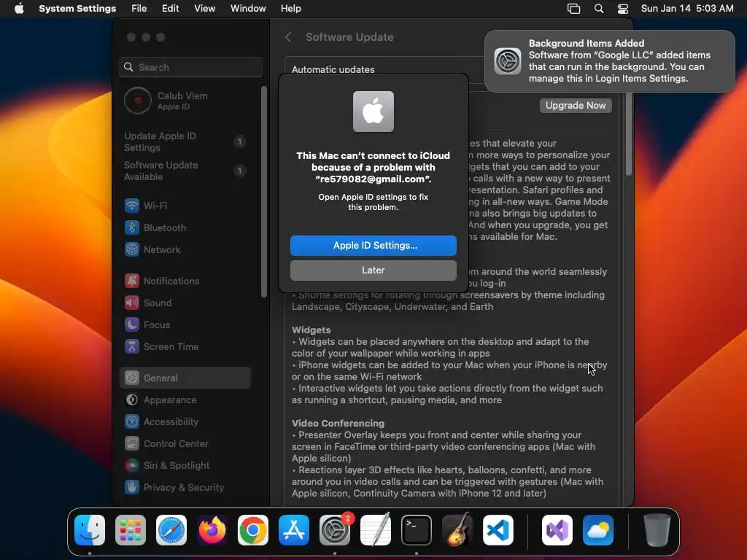The height and width of the screenshot is (560, 747).
Task: Open Google Chrome from the Dock
Action: (253, 530)
